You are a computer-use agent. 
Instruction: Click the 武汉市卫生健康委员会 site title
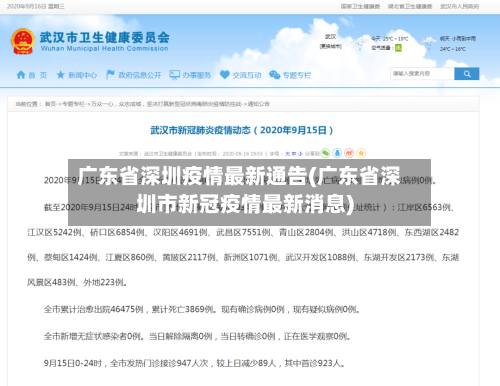pos(105,37)
